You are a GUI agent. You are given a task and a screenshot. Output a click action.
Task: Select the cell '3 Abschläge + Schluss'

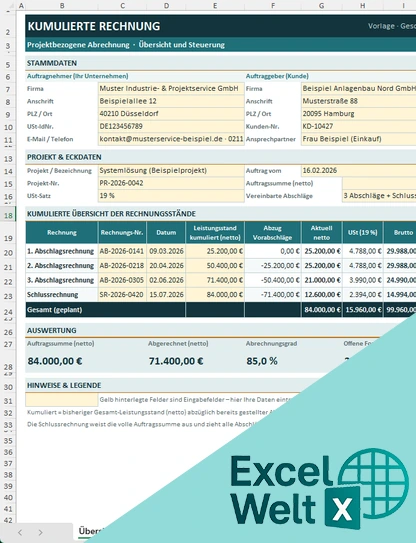(379, 196)
